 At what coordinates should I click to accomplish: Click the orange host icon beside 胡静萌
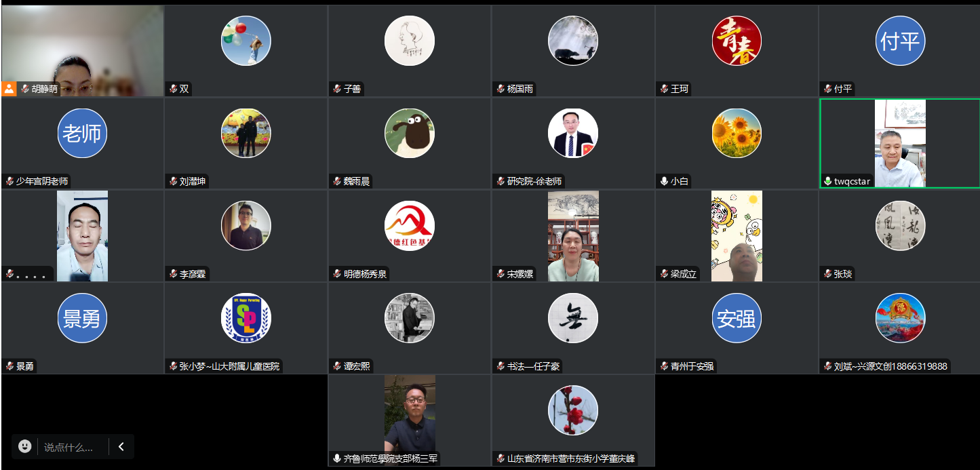click(9, 89)
